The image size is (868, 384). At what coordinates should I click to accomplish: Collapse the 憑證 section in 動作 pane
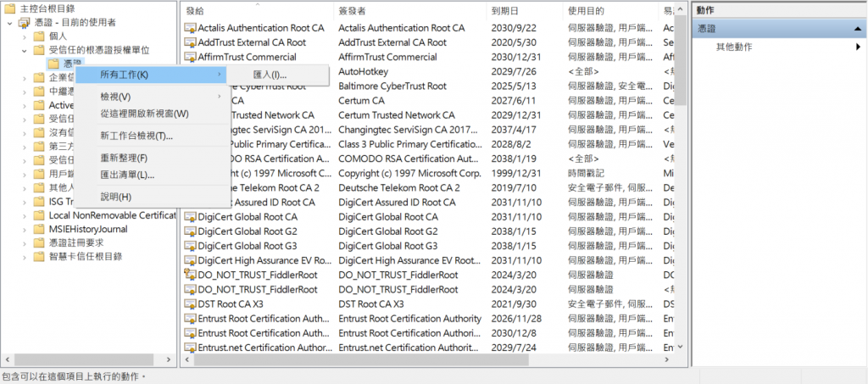(857, 29)
